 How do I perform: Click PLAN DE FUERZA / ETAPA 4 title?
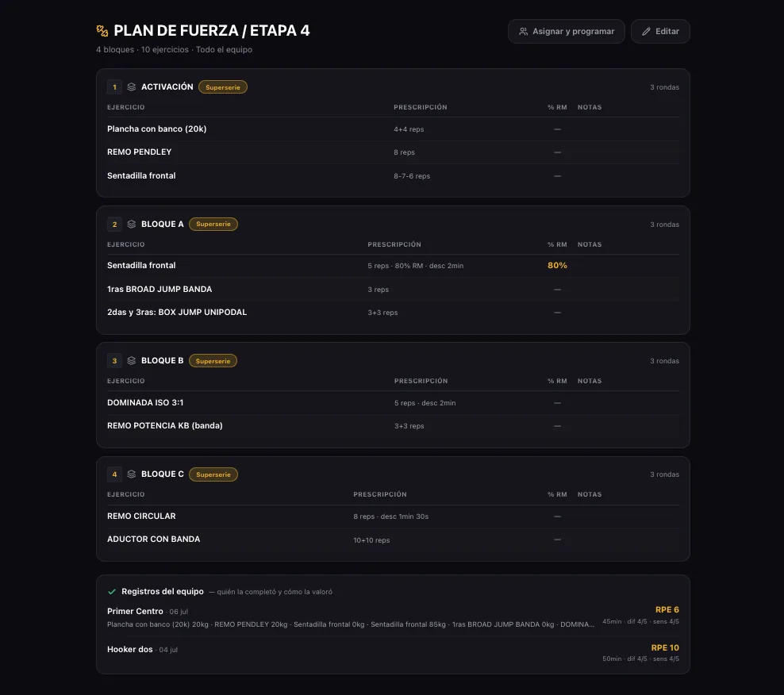pos(212,30)
